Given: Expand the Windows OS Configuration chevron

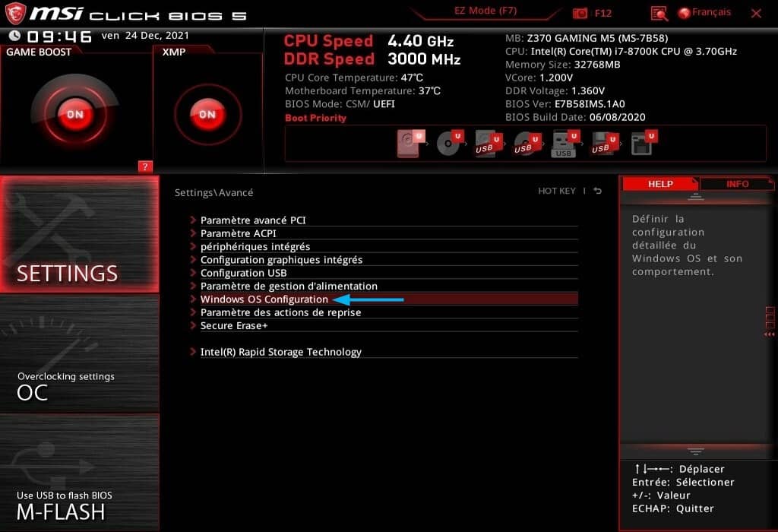Looking at the screenshot, I should pos(193,299).
